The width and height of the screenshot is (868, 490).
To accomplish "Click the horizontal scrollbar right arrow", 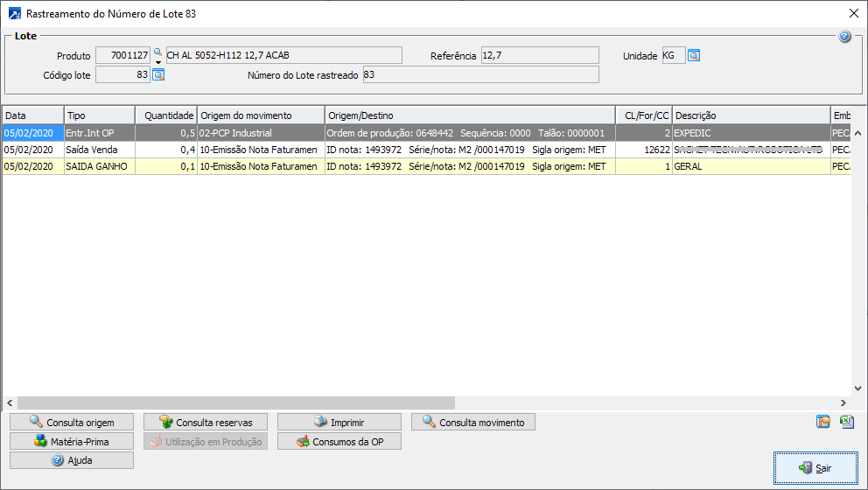I will [x=843, y=402].
